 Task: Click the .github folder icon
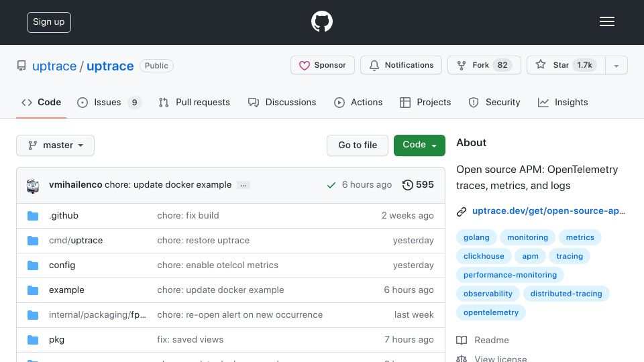(33, 216)
